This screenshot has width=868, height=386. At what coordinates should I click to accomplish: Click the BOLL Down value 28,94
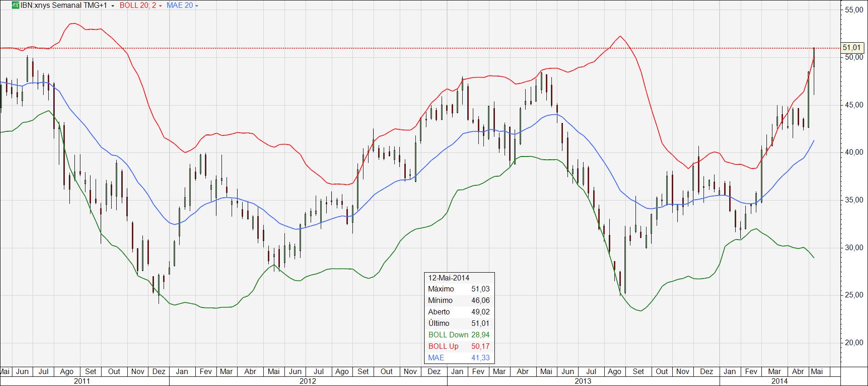(x=481, y=335)
